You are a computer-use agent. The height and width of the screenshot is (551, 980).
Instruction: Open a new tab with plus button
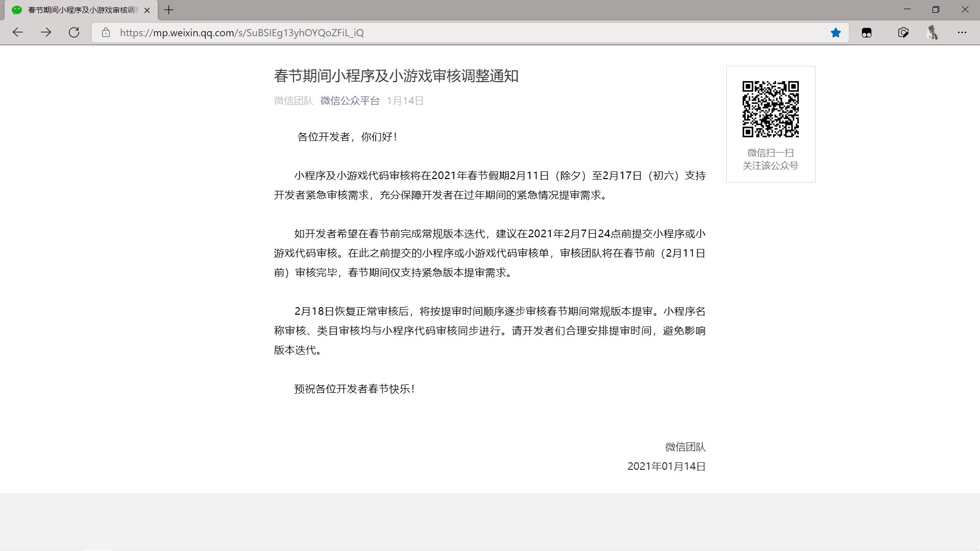[x=169, y=10]
